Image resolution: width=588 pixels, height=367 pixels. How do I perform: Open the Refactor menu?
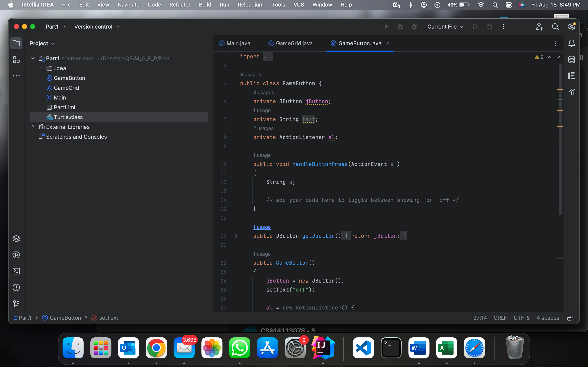(179, 5)
